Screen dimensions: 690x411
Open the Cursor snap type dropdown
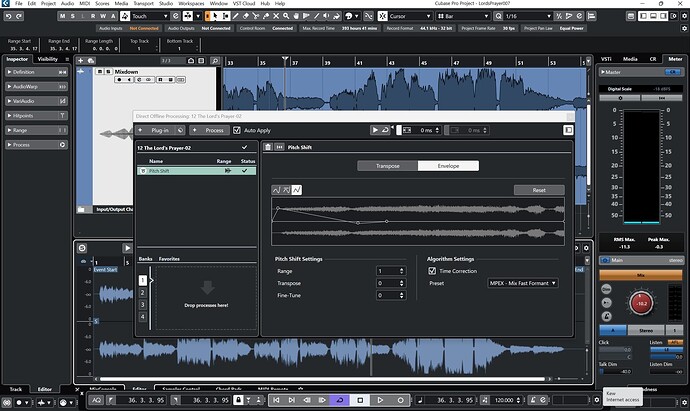click(410, 16)
